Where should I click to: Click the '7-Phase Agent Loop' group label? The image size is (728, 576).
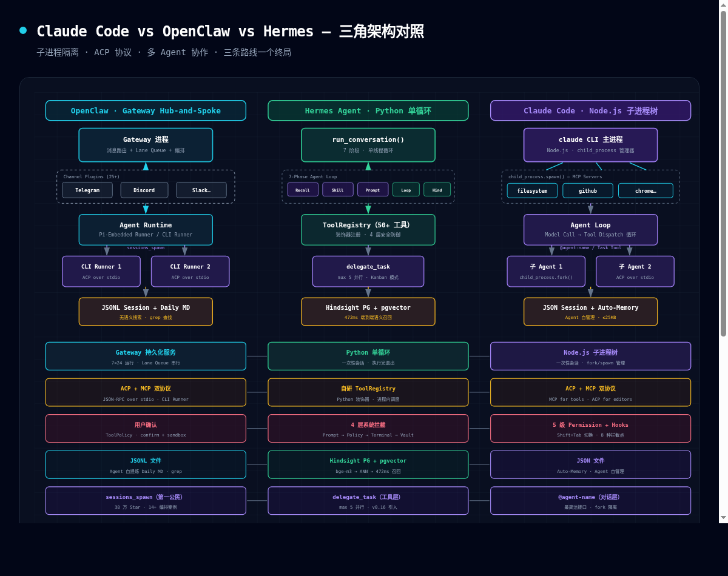[x=313, y=176]
